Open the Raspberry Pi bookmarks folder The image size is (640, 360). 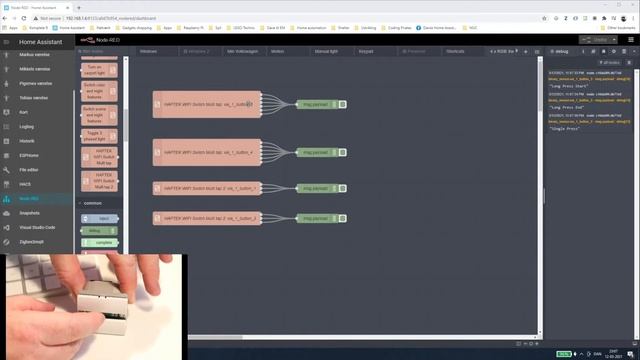(190, 28)
